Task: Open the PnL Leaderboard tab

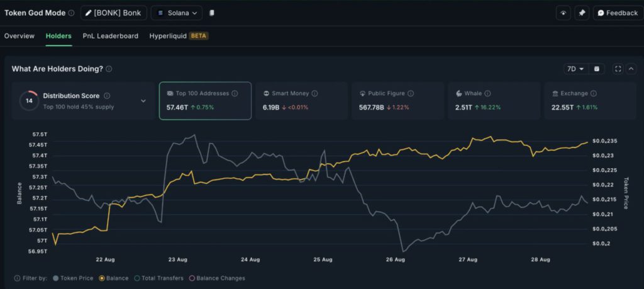Action: pos(110,36)
